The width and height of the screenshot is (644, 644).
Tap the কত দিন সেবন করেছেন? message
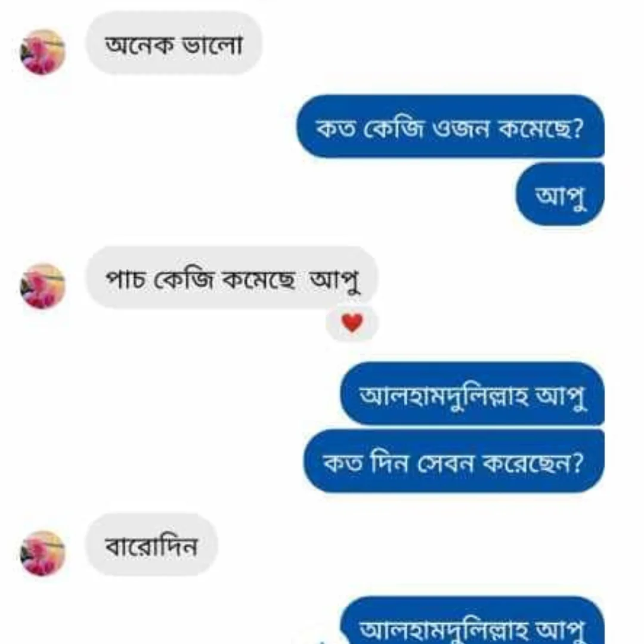tap(454, 461)
